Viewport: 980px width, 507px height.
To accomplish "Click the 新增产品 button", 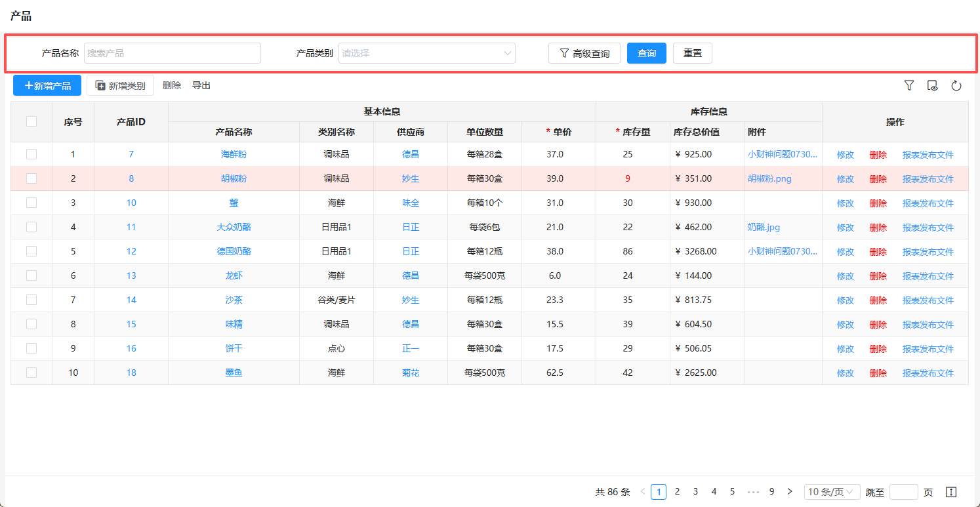I will 47,85.
